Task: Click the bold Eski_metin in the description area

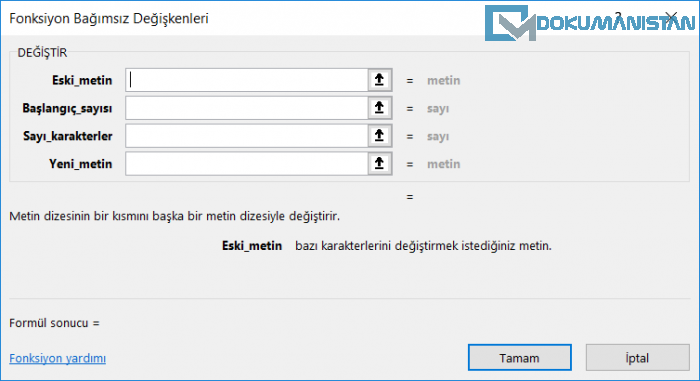Action: 252,246
